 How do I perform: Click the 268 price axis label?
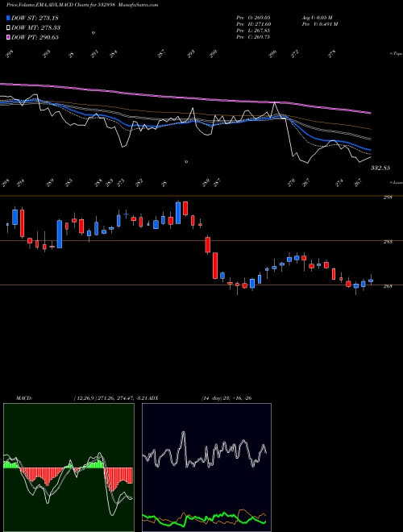[388, 286]
